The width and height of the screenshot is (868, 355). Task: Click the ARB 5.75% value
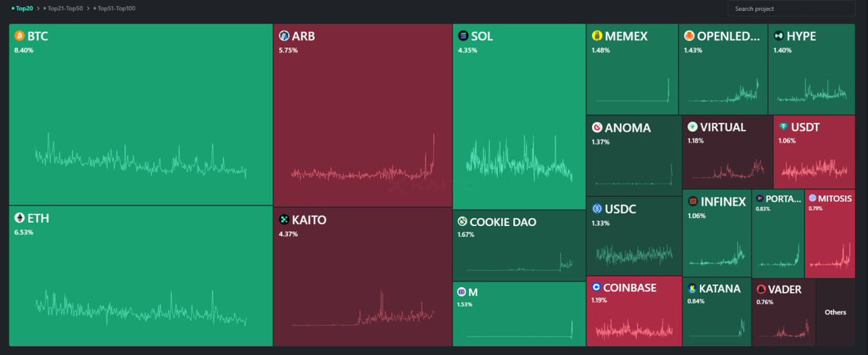pyautogui.click(x=288, y=51)
